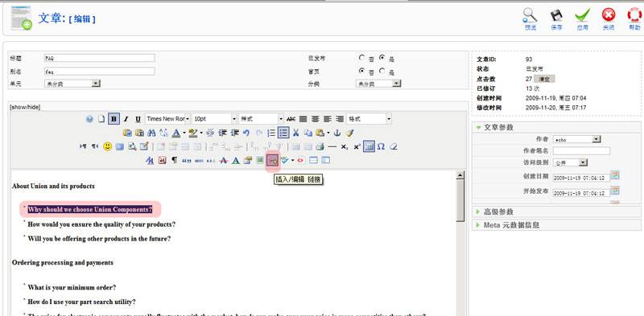This screenshot has height=316, width=644.
Task: Click the Undo arrow icon
Action: tap(246, 133)
